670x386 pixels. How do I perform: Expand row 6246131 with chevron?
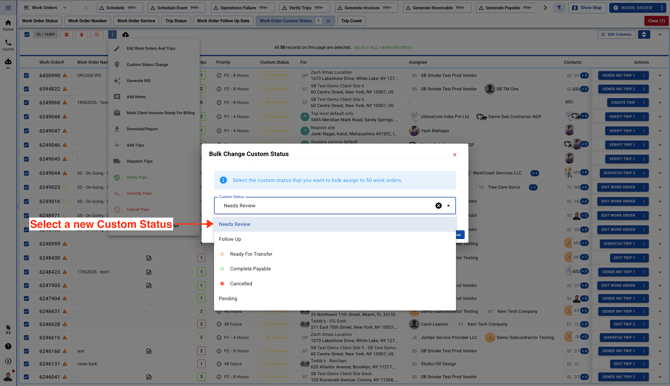tap(660, 364)
